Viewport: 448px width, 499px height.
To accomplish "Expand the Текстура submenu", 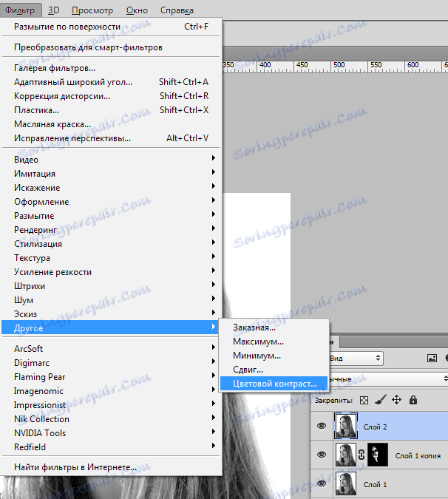I will click(x=110, y=258).
